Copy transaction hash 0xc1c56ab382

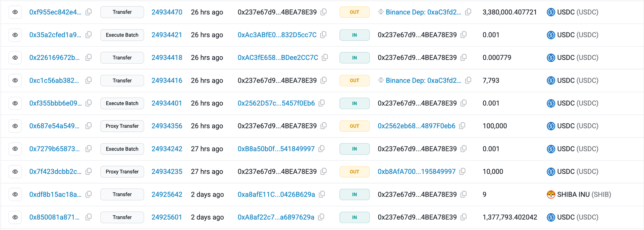pyautogui.click(x=89, y=80)
